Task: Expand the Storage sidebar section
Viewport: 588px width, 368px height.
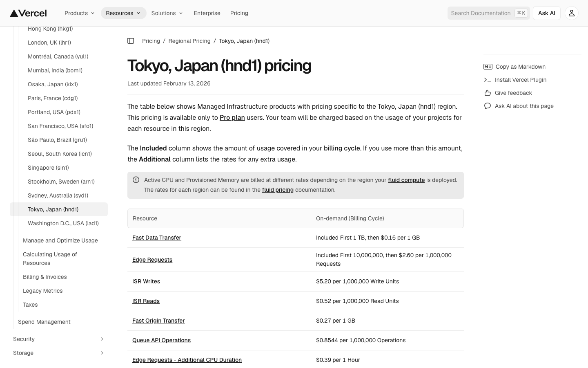Action: pos(59,353)
